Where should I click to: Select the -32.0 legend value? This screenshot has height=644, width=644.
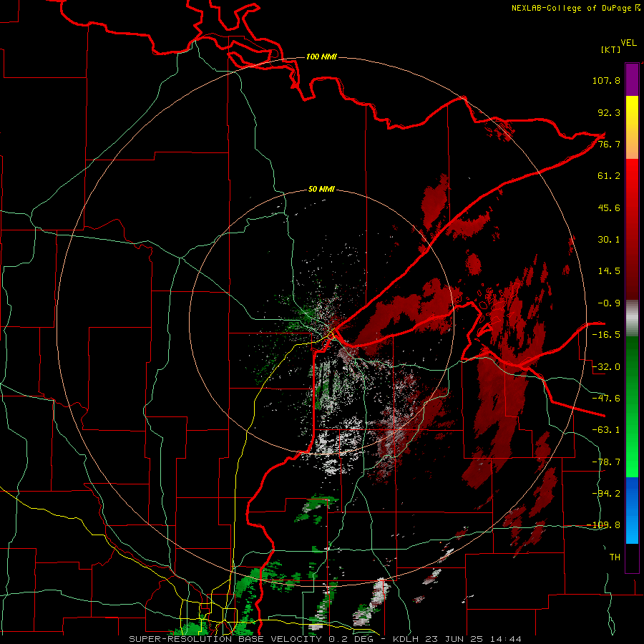(606, 367)
